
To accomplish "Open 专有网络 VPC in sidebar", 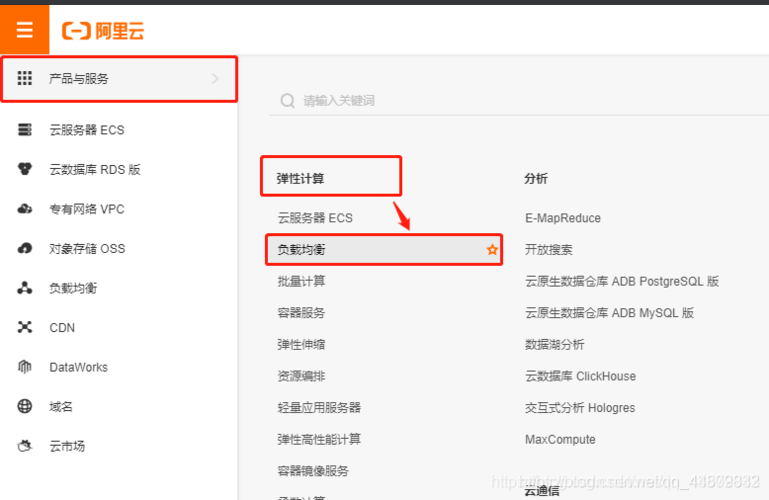I will (x=87, y=209).
